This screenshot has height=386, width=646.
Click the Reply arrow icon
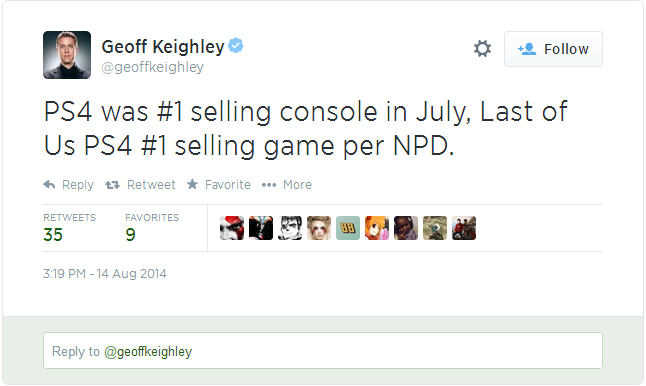coord(49,185)
